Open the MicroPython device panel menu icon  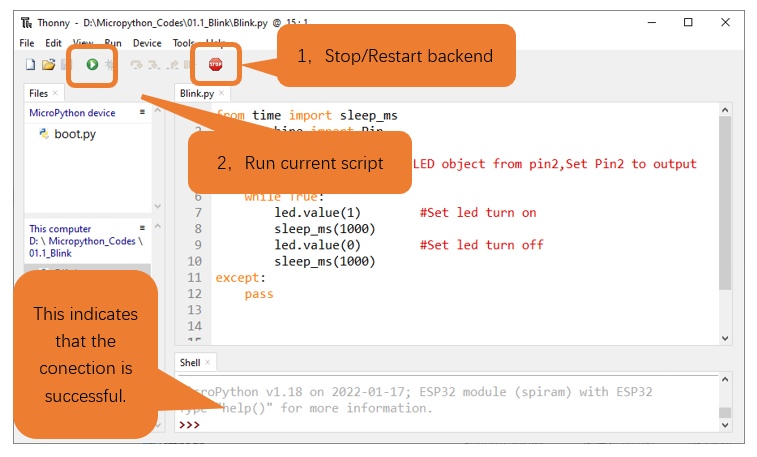point(142,112)
